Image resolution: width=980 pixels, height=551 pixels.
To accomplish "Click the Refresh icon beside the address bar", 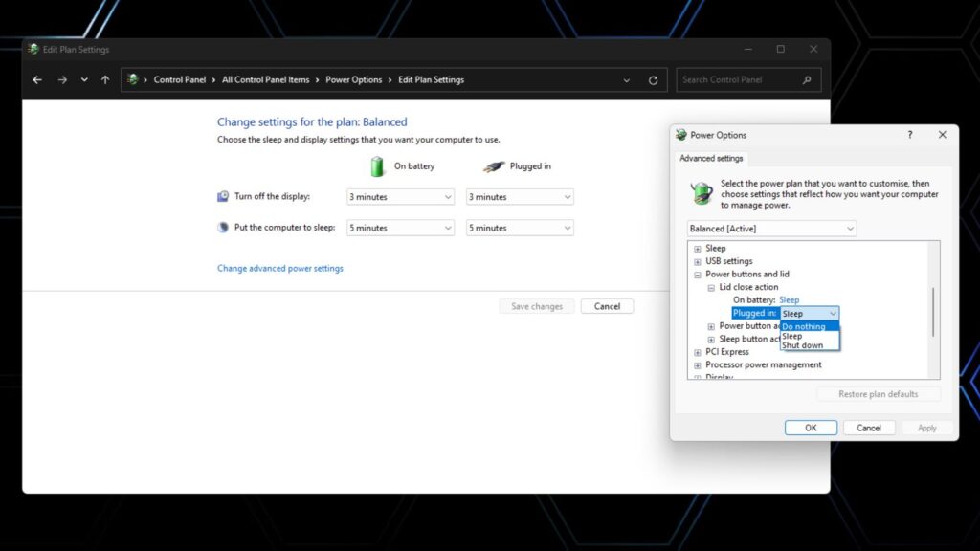I will tap(653, 80).
